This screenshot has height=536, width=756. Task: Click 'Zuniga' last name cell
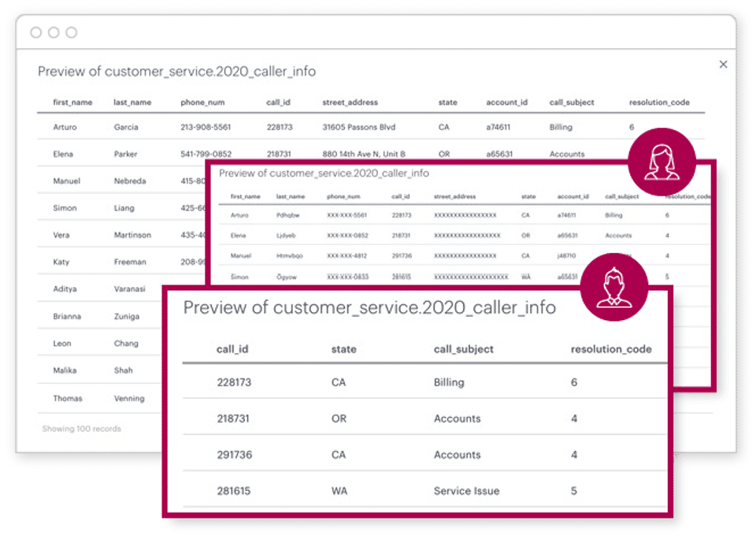(126, 317)
